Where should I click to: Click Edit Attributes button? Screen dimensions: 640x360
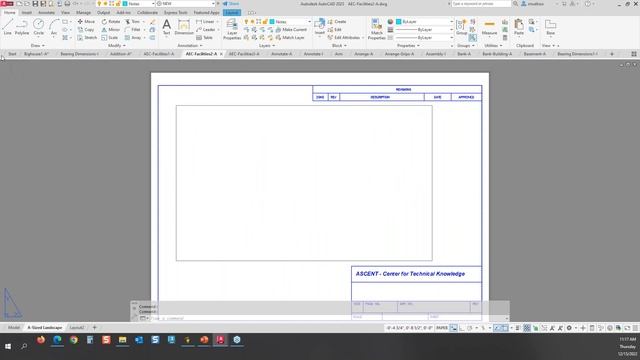(344, 38)
